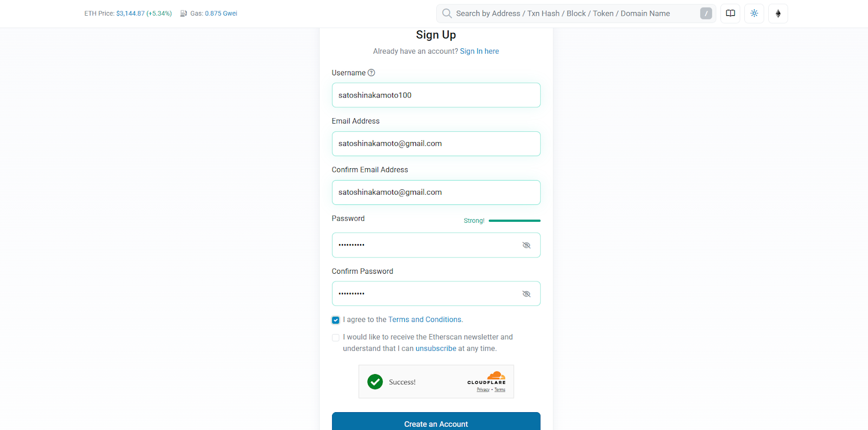Open the Terms and Conditions link

pyautogui.click(x=425, y=320)
